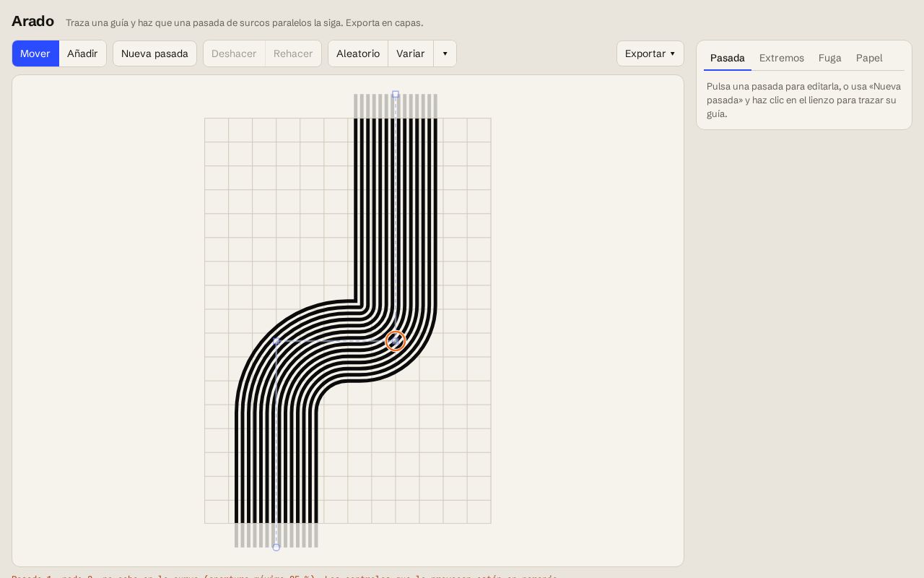Select the Pasada tab
The height and width of the screenshot is (578, 924).
click(x=728, y=58)
